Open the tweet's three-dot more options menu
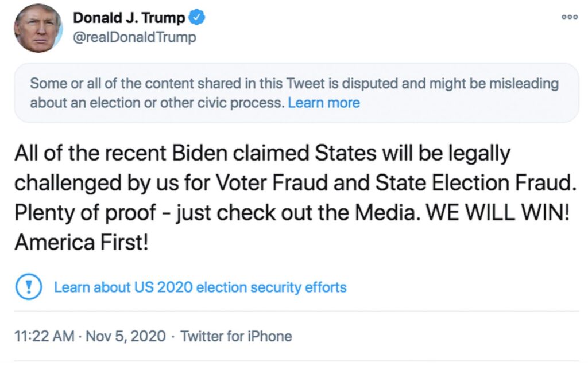Image resolution: width=588 pixels, height=366 pixels. [x=569, y=17]
